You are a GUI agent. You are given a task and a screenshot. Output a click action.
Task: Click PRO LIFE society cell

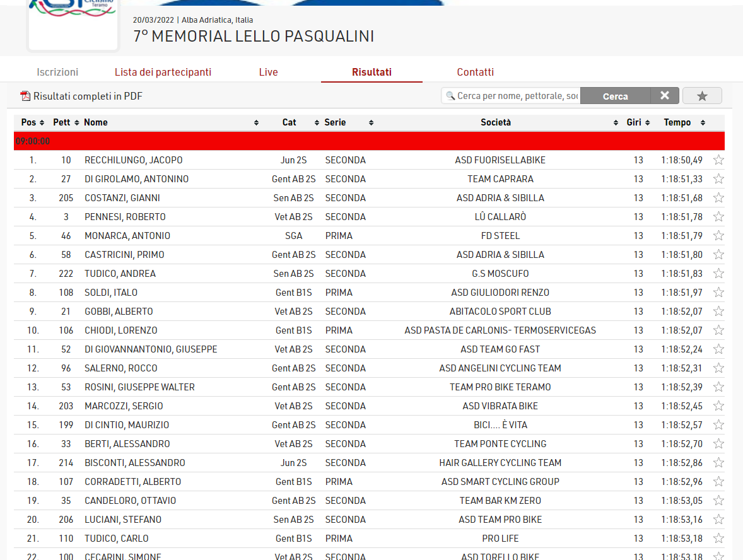tap(500, 539)
